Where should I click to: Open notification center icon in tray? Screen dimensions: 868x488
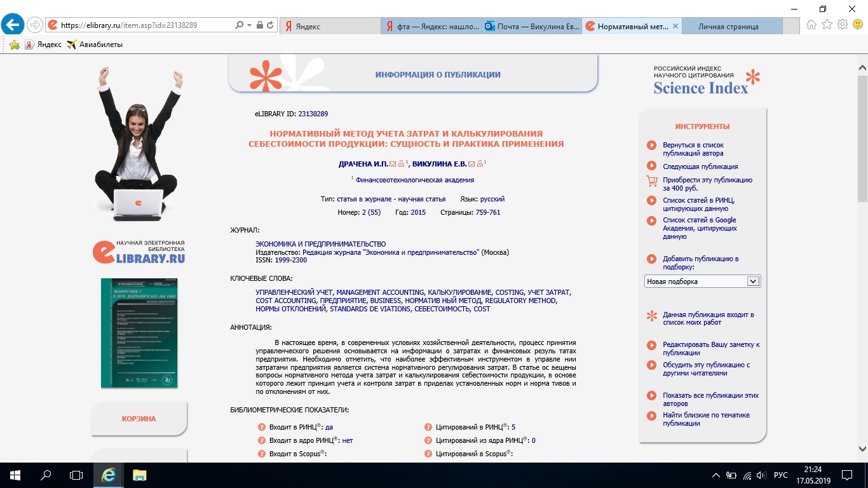pyautogui.click(x=847, y=475)
